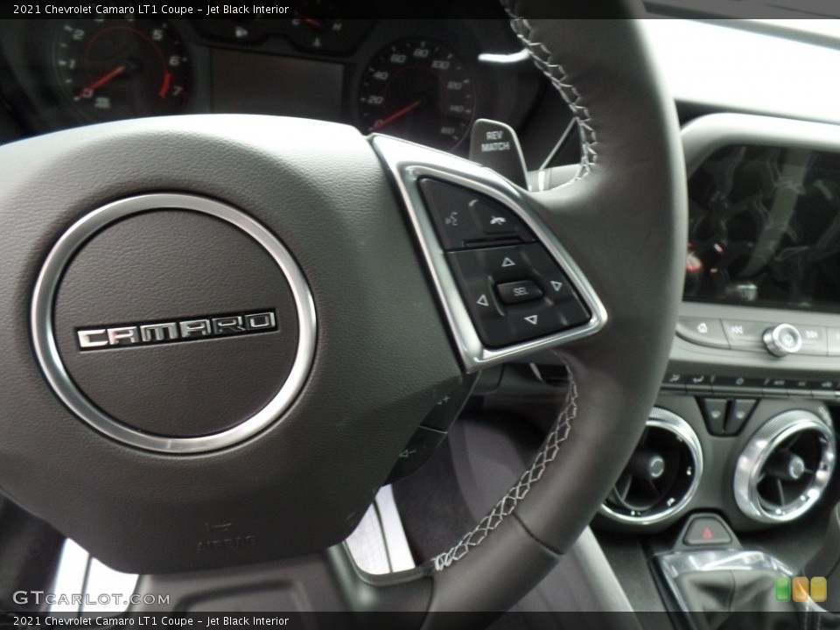Hit the SEL button on the steering wheel

pyautogui.click(x=520, y=291)
